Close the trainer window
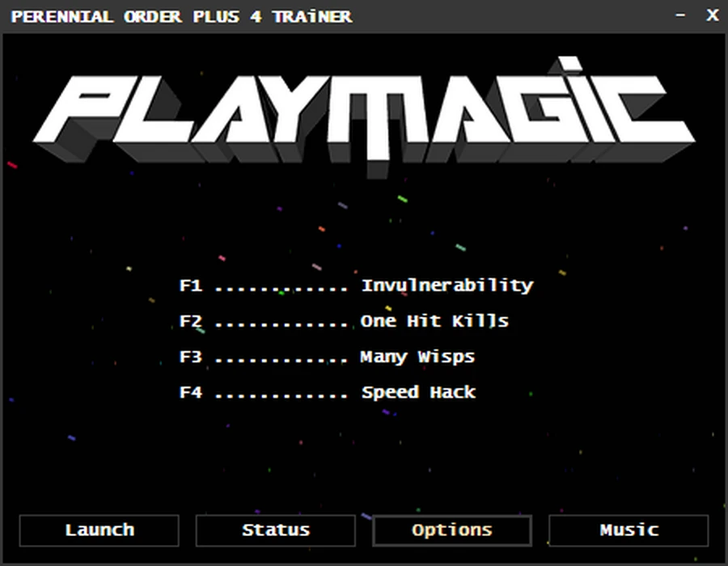Screen dimensions: 728x566 click(x=712, y=15)
